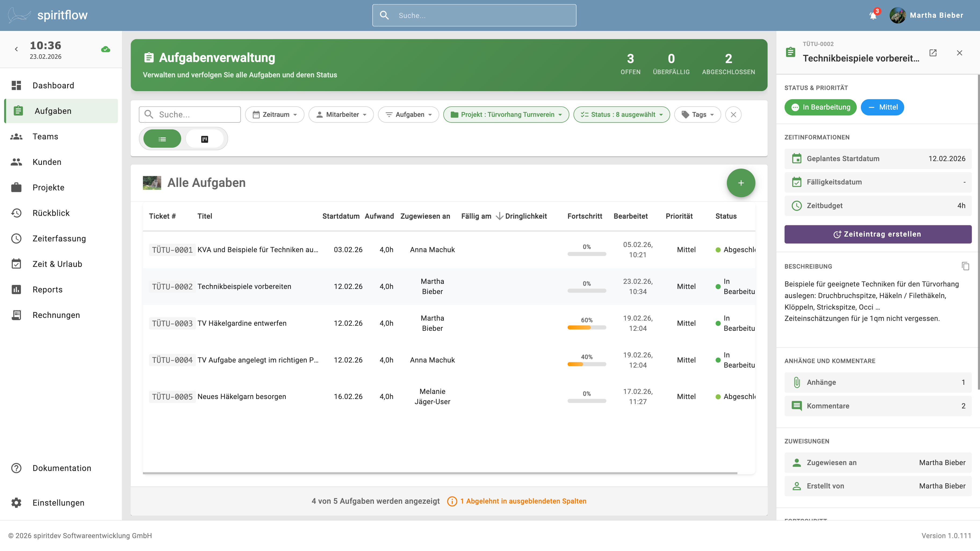Copy the description text
Image resolution: width=980 pixels, height=551 pixels.
965,266
